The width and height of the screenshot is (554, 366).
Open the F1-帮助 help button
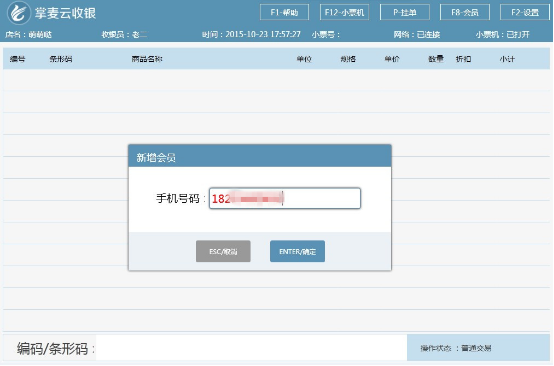click(284, 12)
